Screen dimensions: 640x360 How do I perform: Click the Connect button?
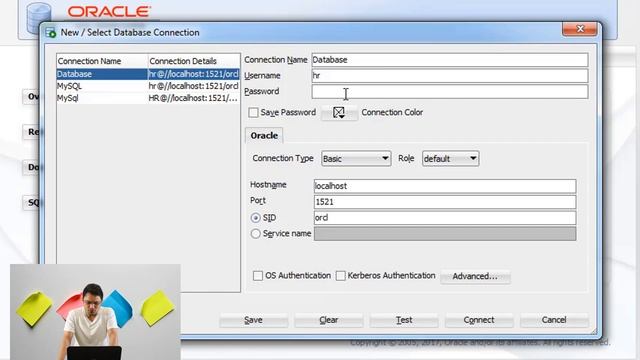click(x=479, y=320)
